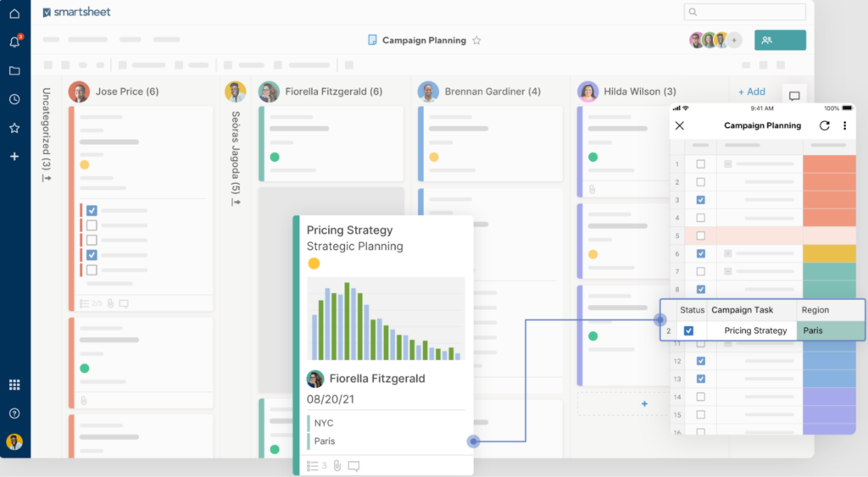Viewport: 868px width, 477px height.
Task: Check the row 14 checkbox in mobile sheet
Action: click(701, 397)
